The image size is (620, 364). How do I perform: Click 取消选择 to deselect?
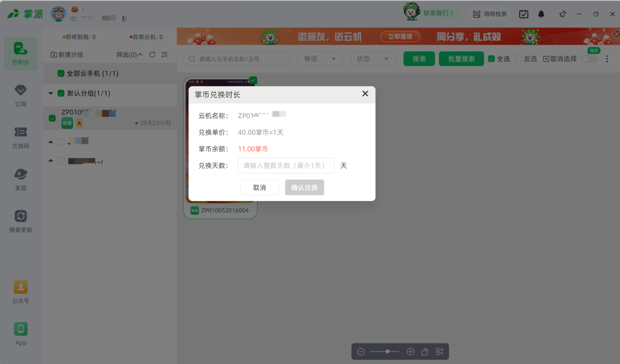click(x=560, y=59)
